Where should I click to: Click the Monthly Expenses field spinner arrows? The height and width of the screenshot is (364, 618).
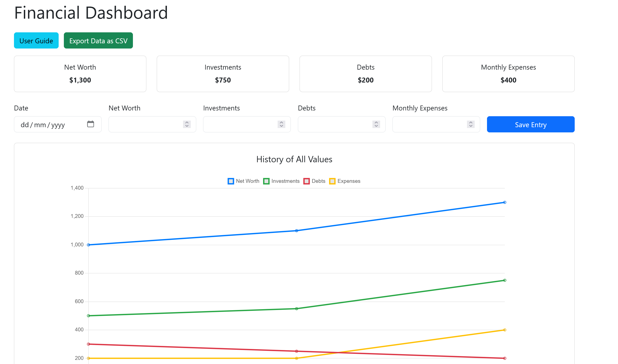[x=471, y=124]
